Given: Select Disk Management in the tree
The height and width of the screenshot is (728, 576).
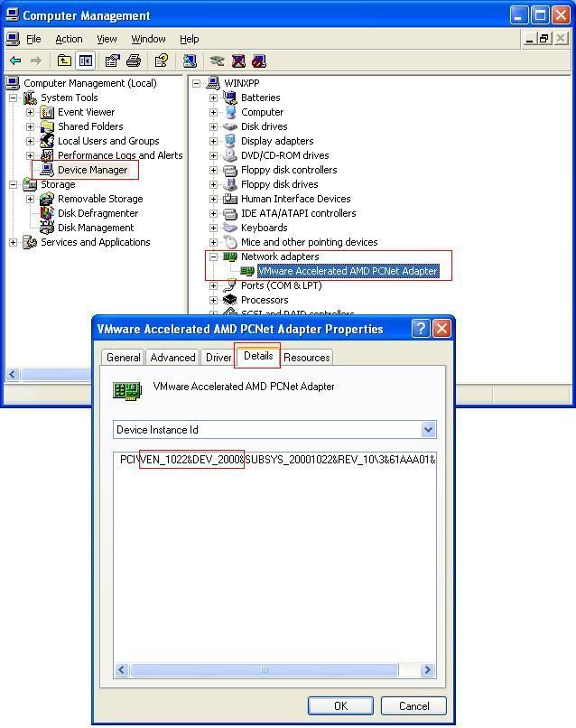Looking at the screenshot, I should [x=96, y=228].
